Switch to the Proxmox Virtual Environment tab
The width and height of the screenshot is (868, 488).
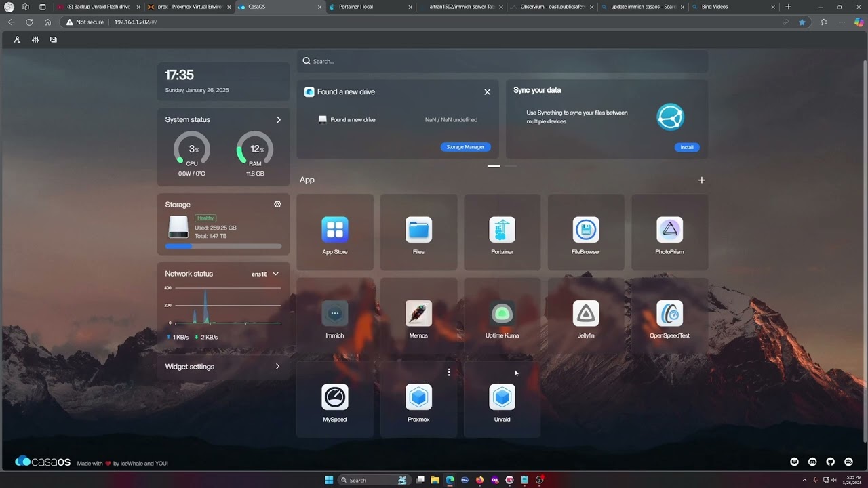(190, 7)
